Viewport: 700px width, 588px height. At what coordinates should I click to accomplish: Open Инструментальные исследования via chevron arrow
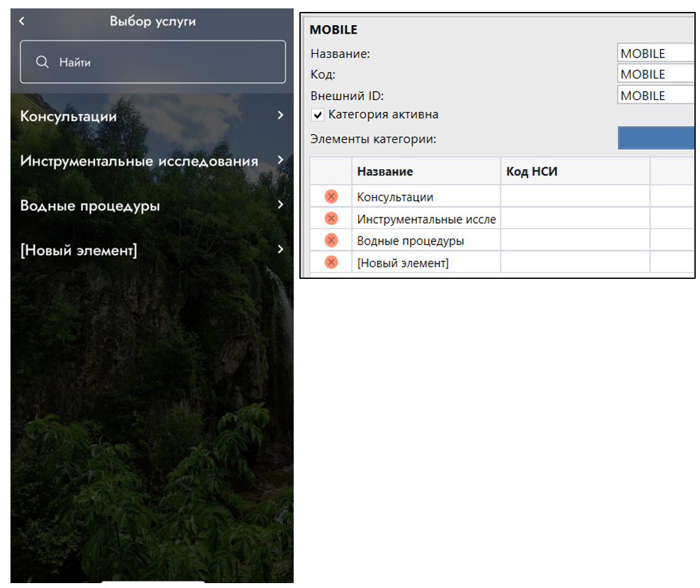click(x=280, y=160)
